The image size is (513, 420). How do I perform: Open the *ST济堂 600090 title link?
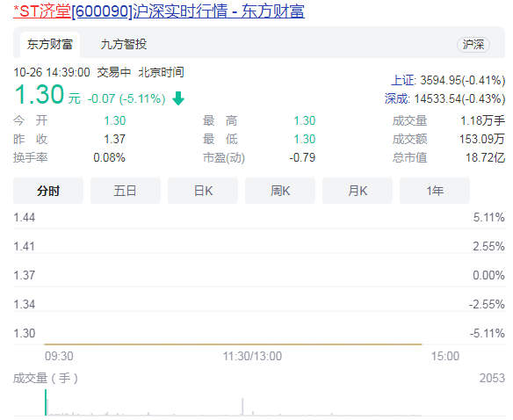pos(159,11)
